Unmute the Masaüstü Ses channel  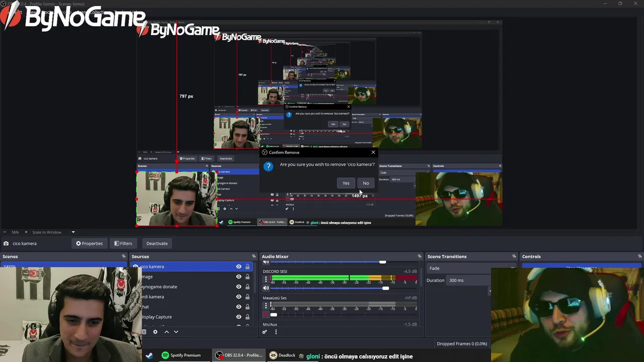266,315
